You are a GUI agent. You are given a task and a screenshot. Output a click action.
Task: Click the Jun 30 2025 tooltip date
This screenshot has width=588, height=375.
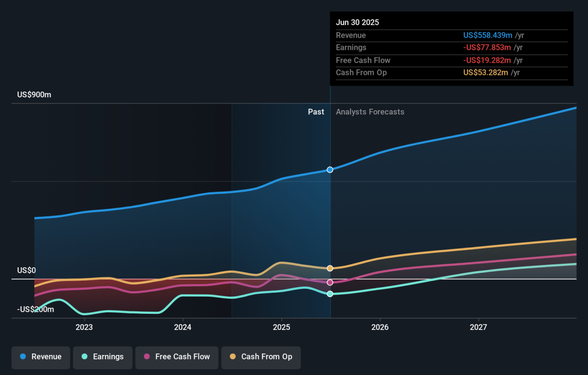357,23
